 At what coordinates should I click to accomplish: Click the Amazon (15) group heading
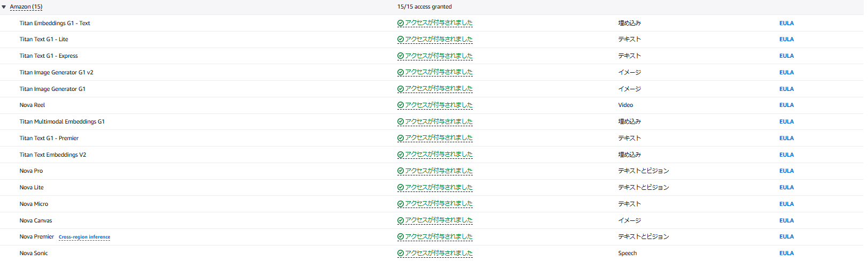click(x=26, y=7)
